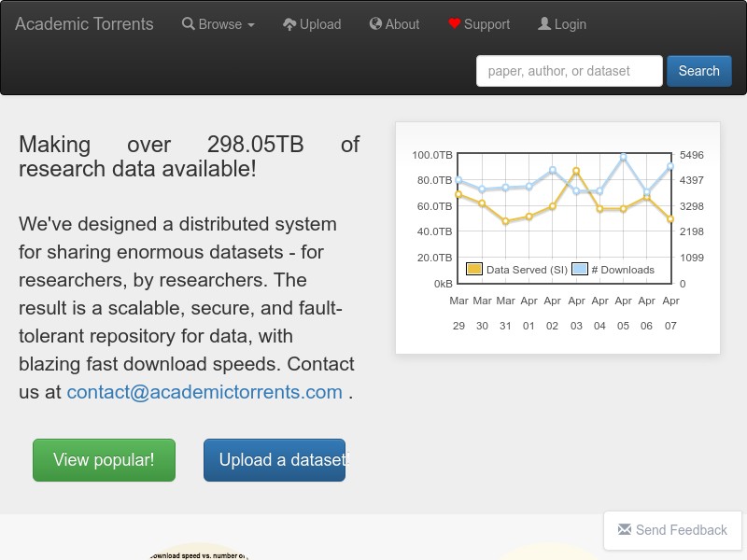Click the cloud upload icon in navbar
747x560 pixels.
click(x=289, y=24)
